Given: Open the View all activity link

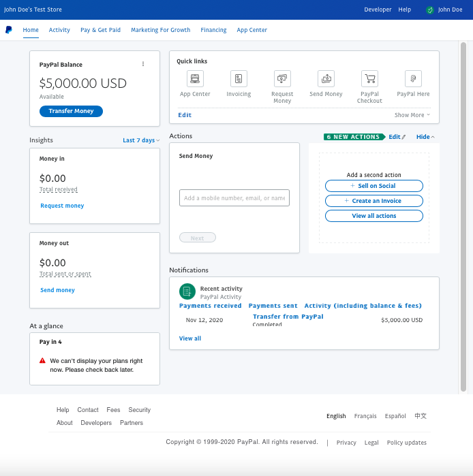Looking at the screenshot, I should pos(190,338).
